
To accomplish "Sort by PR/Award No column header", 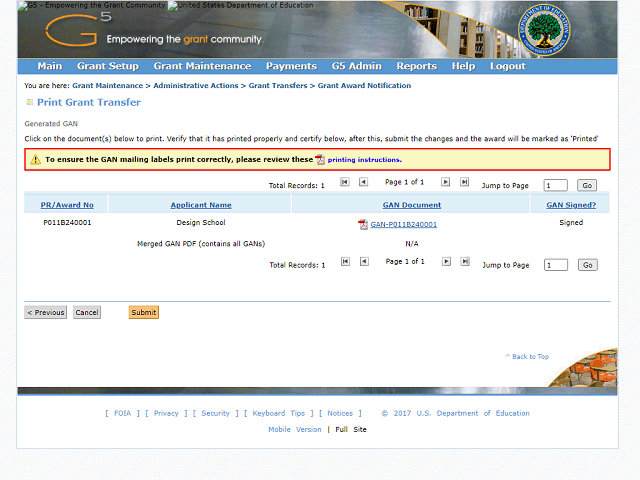I will (67, 205).
